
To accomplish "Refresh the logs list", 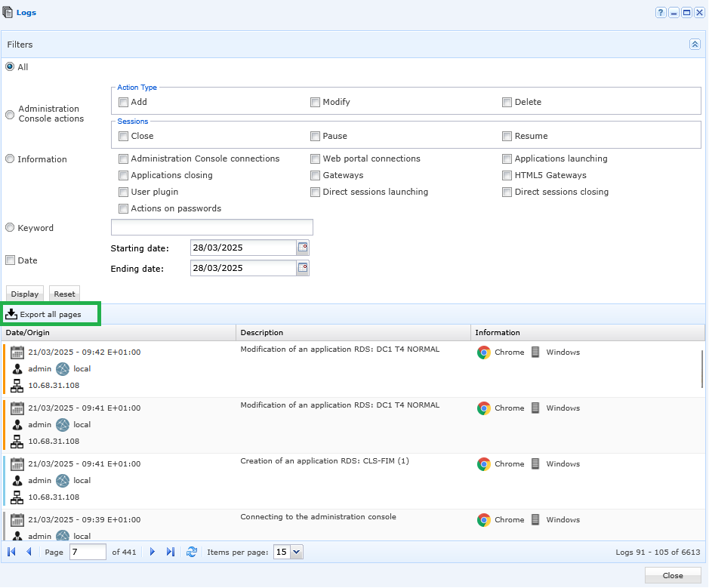I will click(192, 552).
